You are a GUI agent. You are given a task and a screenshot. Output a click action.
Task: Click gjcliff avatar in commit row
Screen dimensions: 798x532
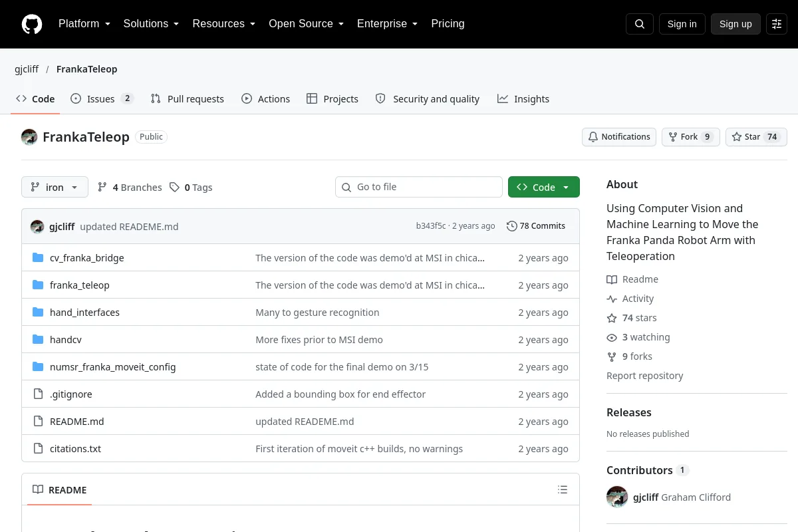37,227
